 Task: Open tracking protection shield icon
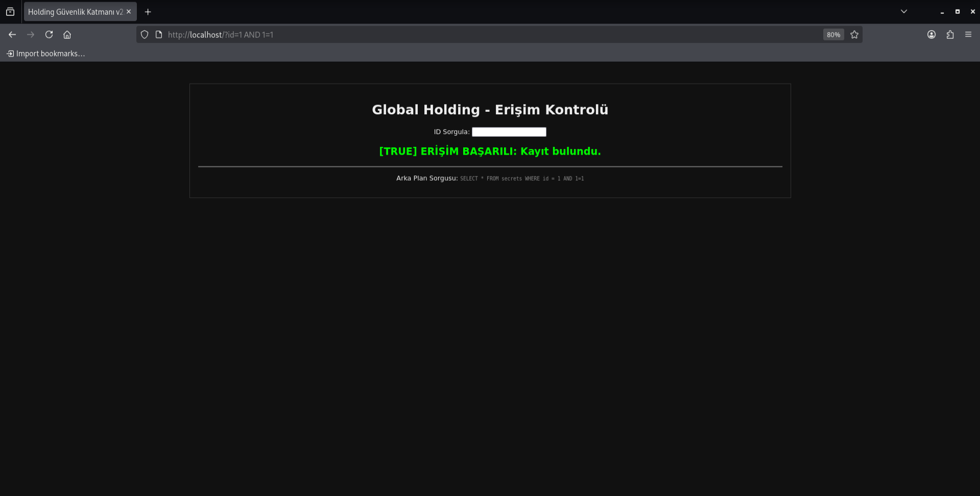[x=145, y=35]
